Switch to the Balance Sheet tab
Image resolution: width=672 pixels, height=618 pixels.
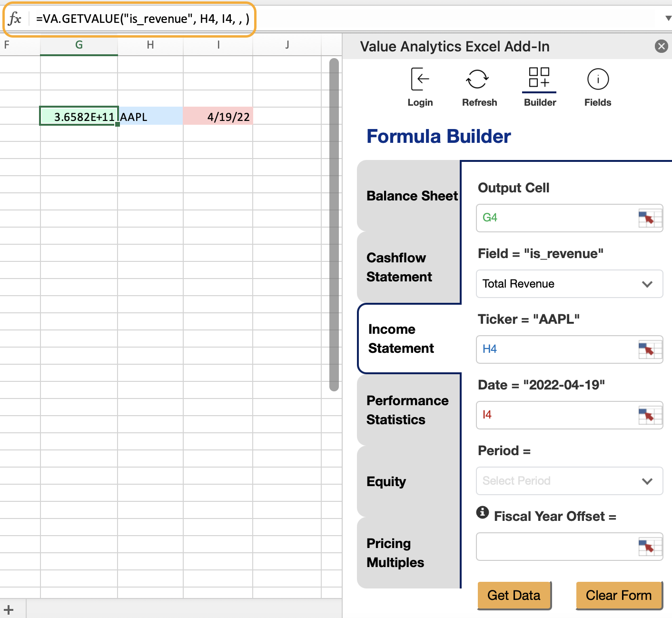(411, 196)
